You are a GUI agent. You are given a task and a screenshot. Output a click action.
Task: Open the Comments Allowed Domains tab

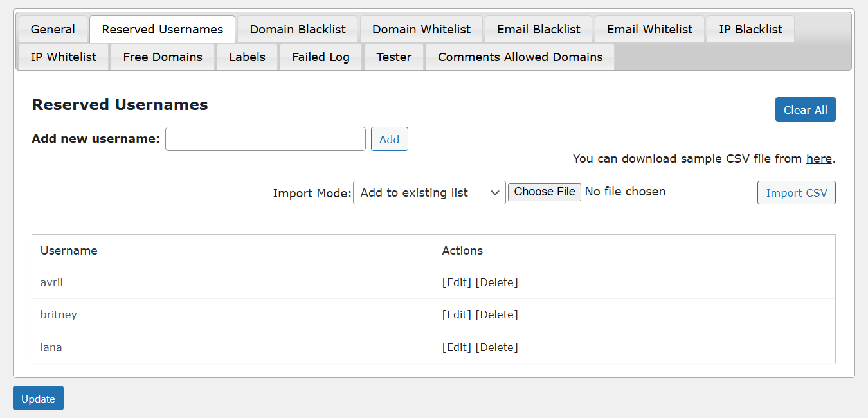coord(520,57)
